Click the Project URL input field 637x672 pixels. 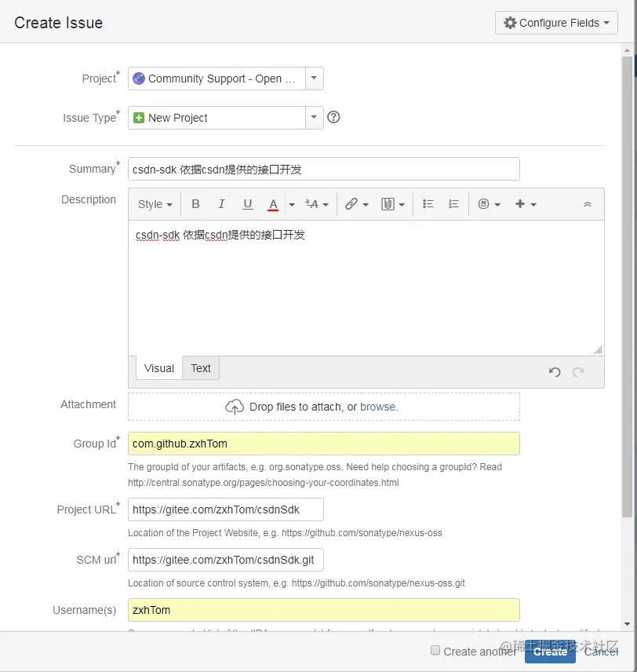coord(226,509)
